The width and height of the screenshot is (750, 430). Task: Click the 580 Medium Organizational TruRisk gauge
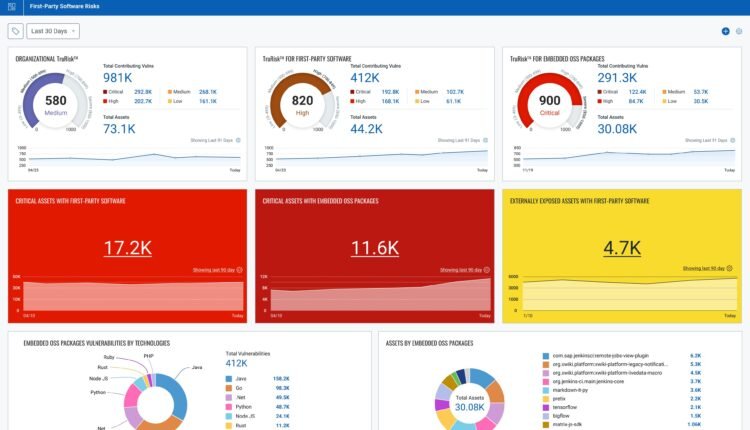[56, 103]
